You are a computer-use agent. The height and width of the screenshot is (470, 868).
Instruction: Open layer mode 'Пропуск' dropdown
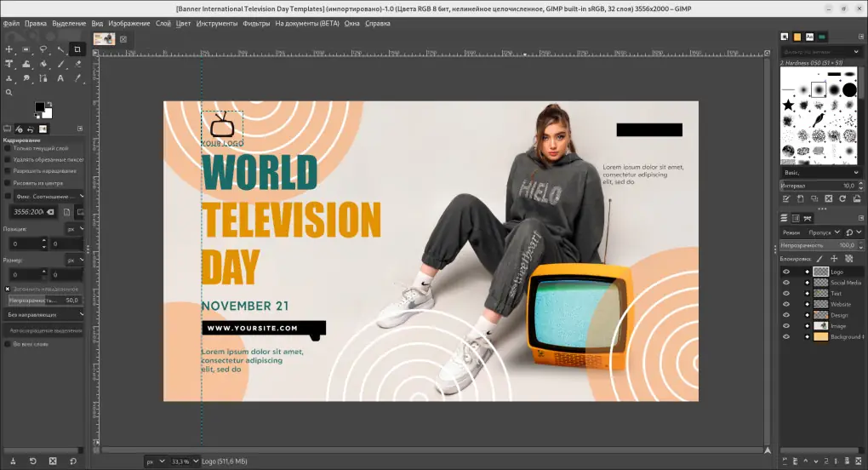(824, 232)
